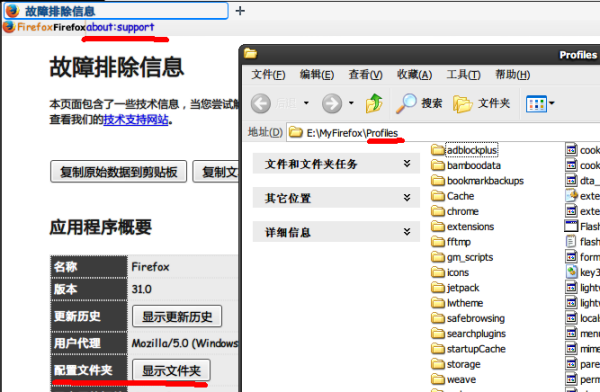Select the startupCache folder
Screen dimensions: 600x392
(468, 349)
